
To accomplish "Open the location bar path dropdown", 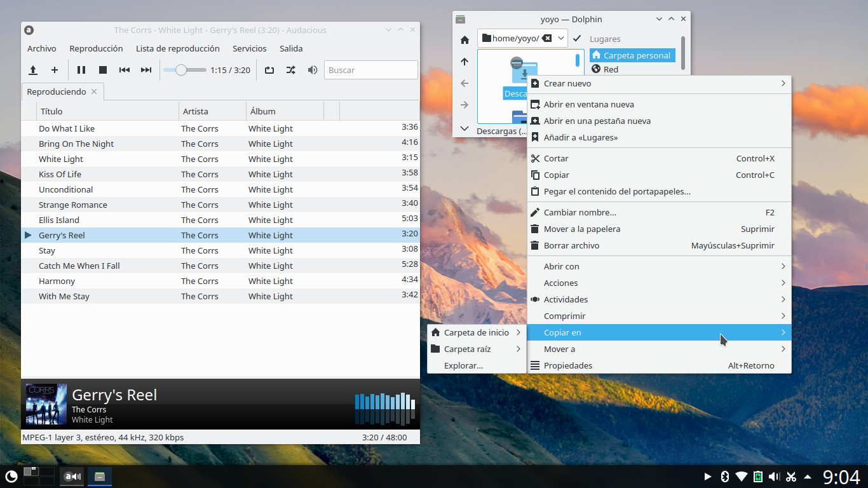I will pos(561,39).
